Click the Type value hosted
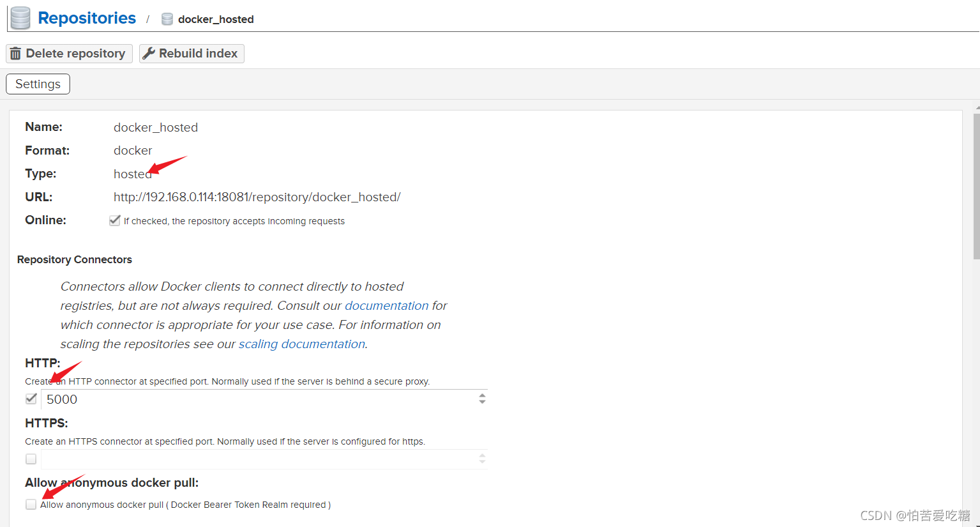Viewport: 980px width, 527px height. coord(133,174)
